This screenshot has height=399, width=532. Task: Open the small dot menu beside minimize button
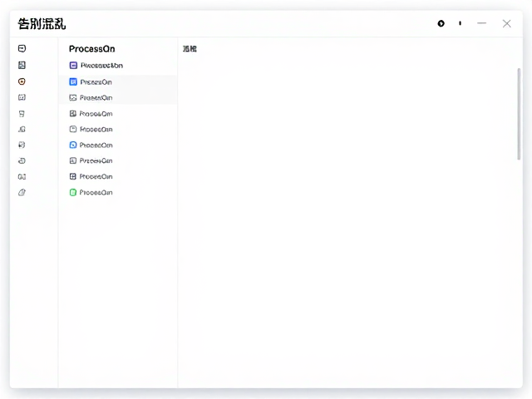click(x=460, y=23)
